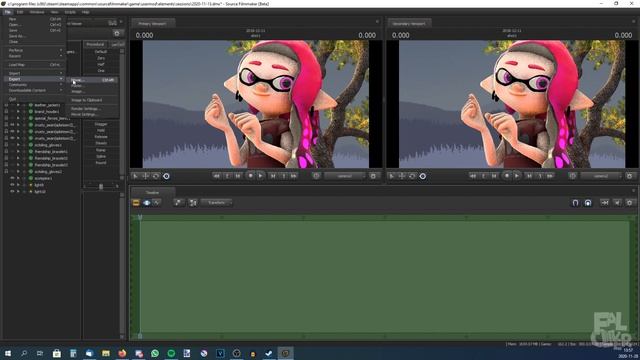The height and width of the screenshot is (360, 640).
Task: Apply the Round procedural preset
Action: click(x=101, y=163)
